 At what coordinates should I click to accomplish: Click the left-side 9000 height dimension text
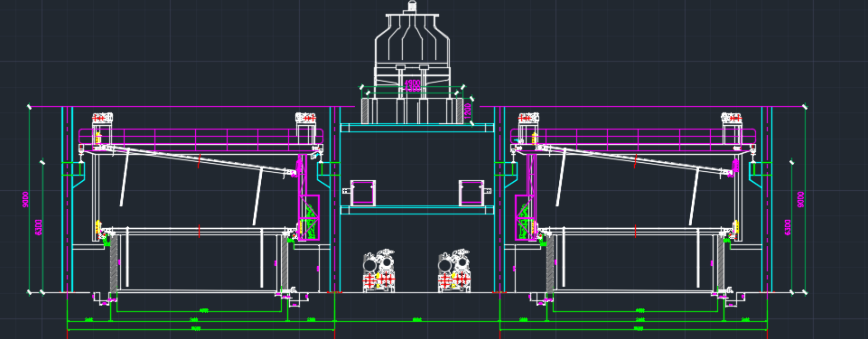(x=26, y=199)
